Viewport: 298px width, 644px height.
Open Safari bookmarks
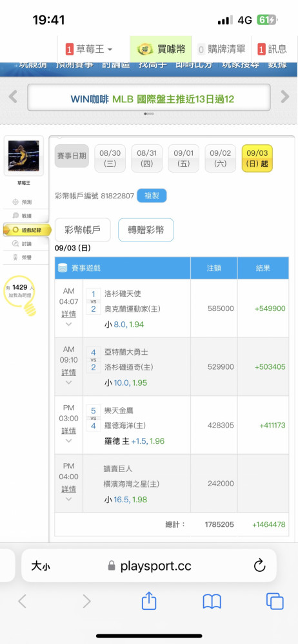click(x=212, y=601)
